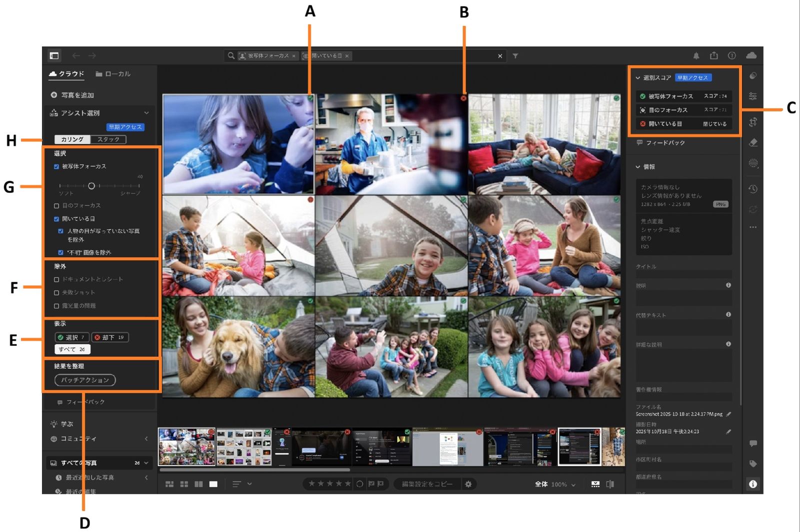Open the 100% zoom level dropdown

560,484
